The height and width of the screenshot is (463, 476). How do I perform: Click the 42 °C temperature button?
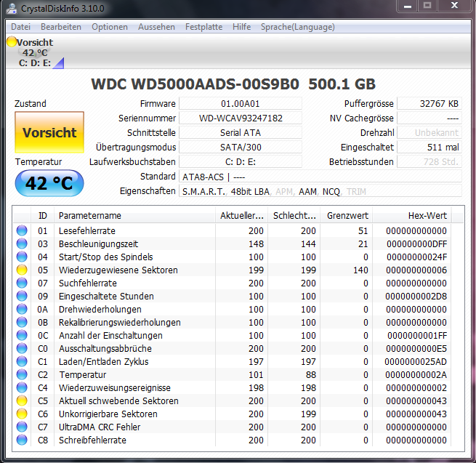click(x=49, y=183)
